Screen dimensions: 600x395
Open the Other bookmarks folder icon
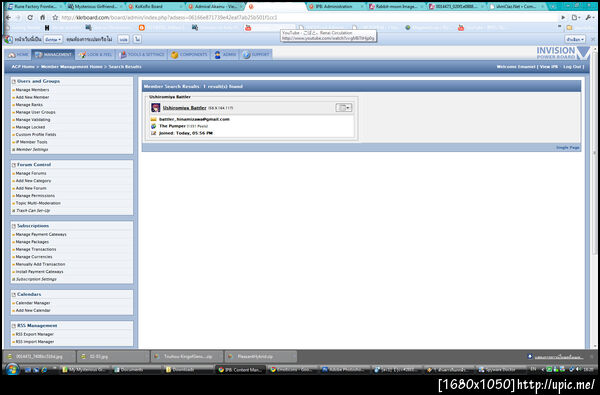[x=569, y=28]
